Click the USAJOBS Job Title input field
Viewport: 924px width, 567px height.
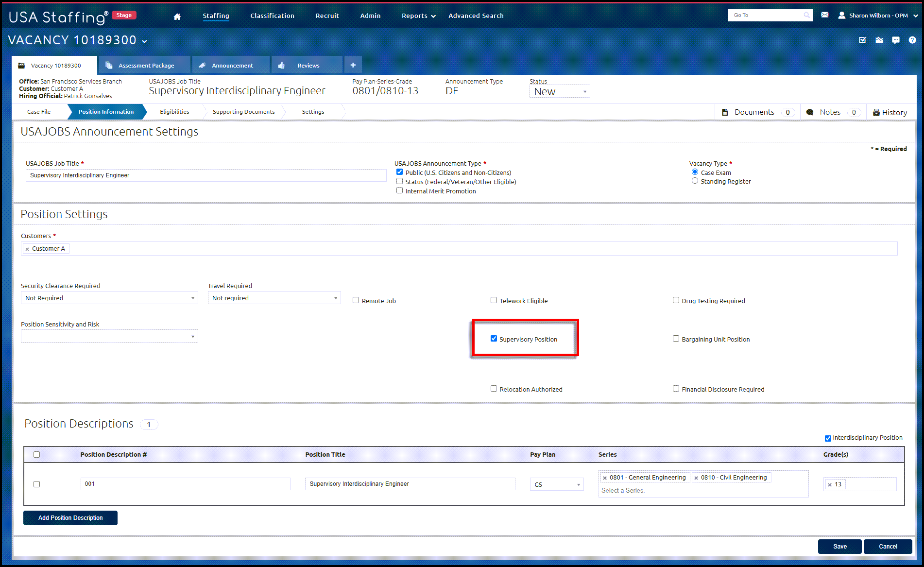(205, 175)
